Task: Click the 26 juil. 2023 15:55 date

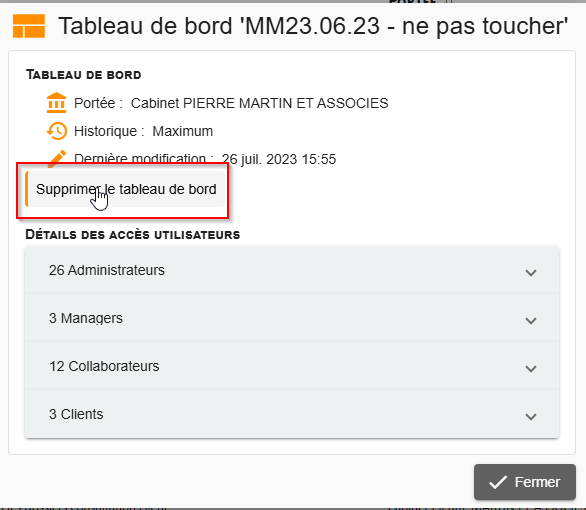Action: (x=279, y=160)
